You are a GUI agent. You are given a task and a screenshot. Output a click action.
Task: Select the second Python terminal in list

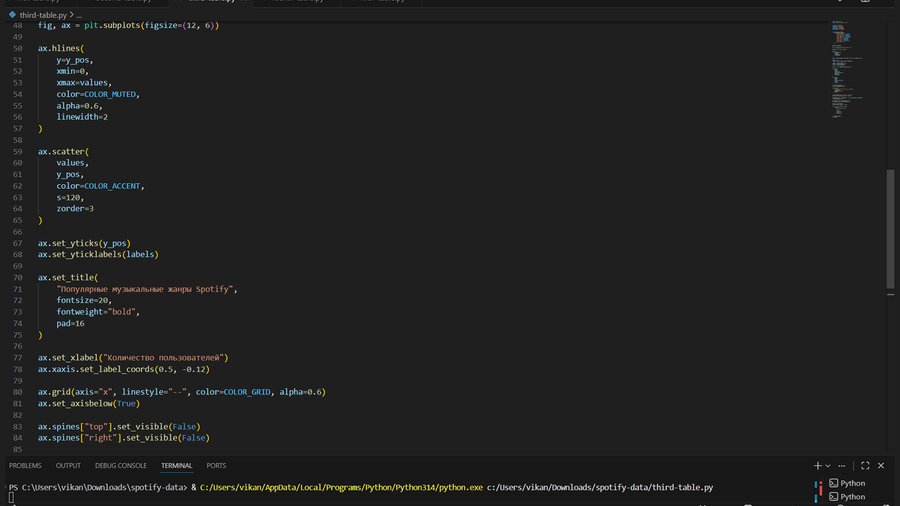pos(852,496)
